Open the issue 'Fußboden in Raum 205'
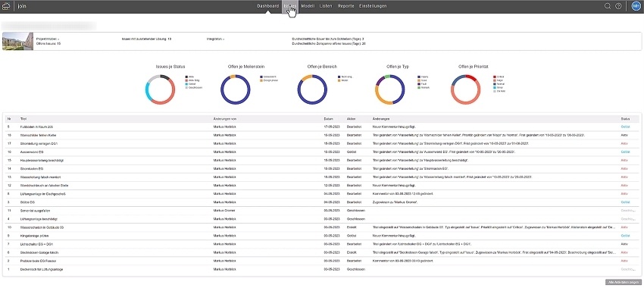 36,127
